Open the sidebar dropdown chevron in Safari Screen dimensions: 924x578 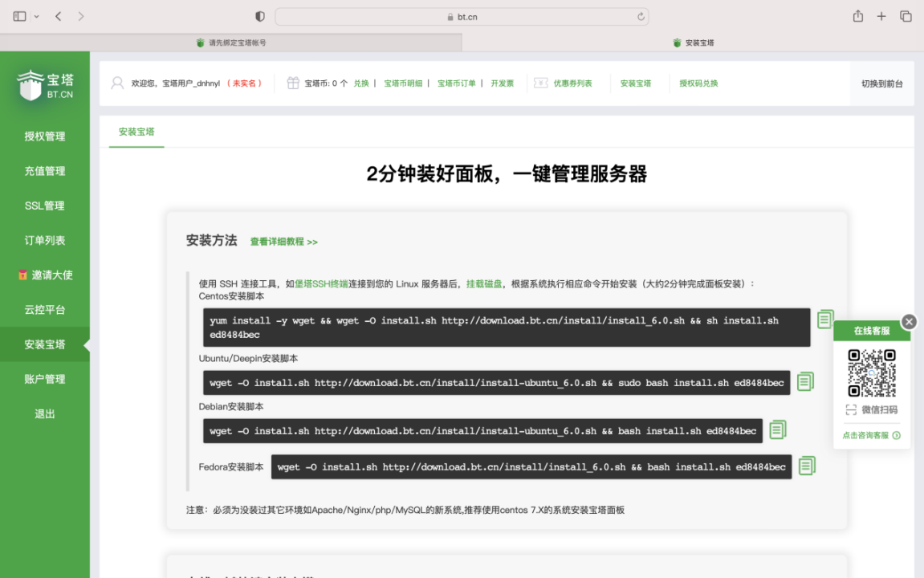coord(37,17)
